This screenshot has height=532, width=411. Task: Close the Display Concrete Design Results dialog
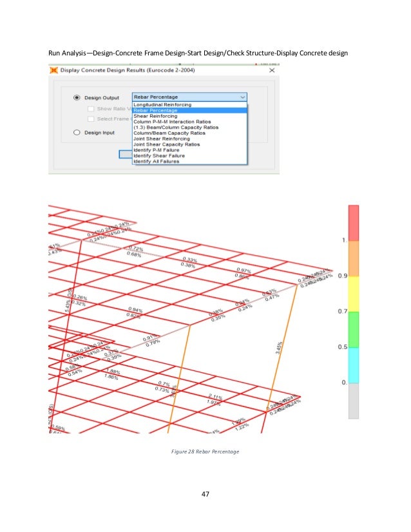pyautogui.click(x=272, y=70)
